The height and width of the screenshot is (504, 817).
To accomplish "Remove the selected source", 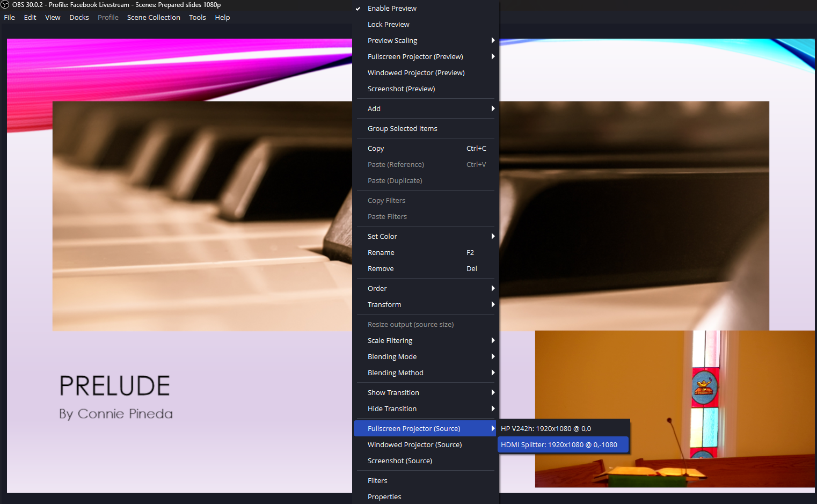I will click(381, 268).
